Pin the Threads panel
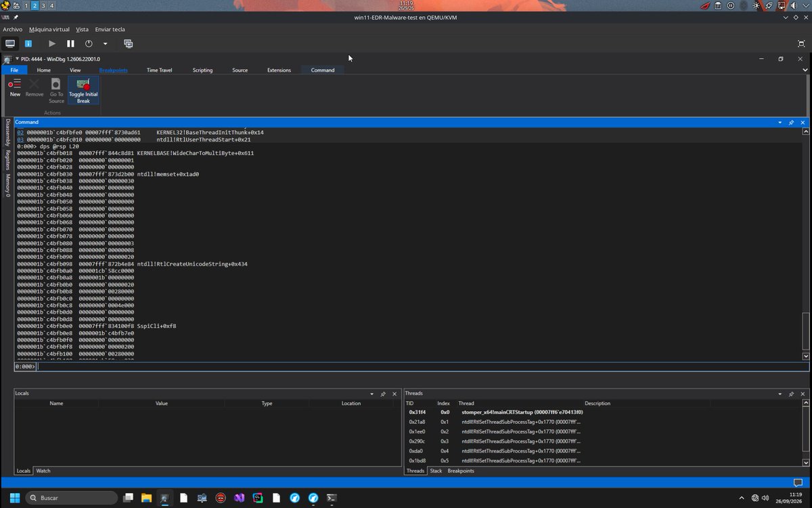 click(x=790, y=394)
